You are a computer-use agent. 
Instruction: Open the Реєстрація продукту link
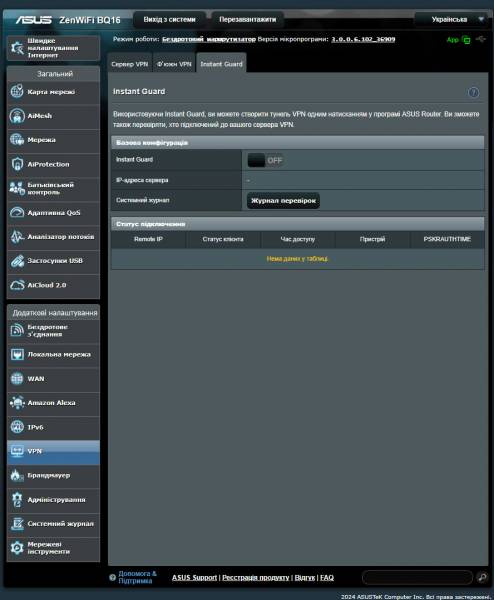[x=256, y=577]
